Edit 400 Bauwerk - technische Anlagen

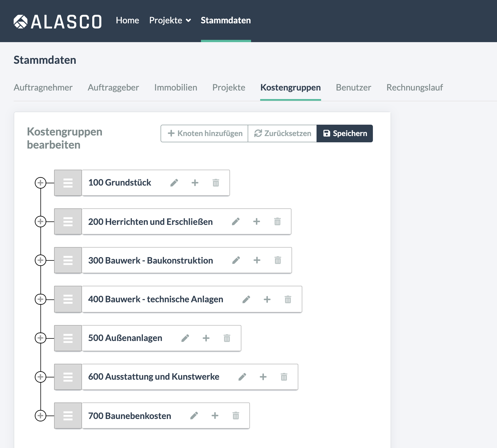246,299
